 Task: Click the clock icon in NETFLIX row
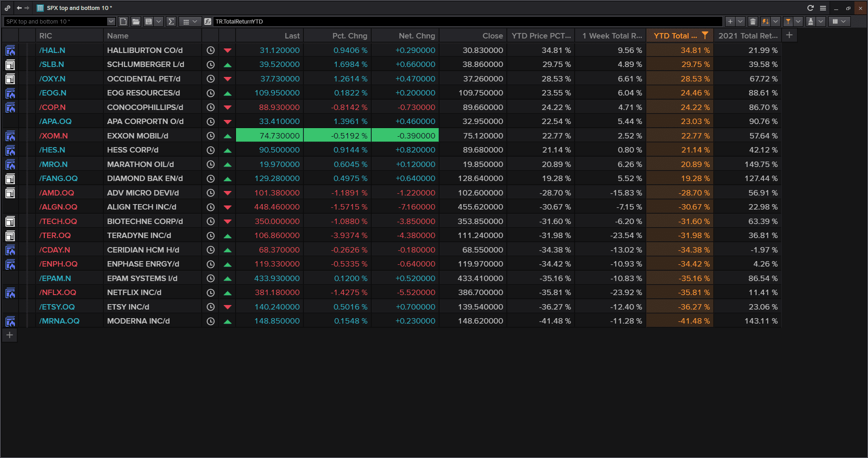tap(211, 292)
